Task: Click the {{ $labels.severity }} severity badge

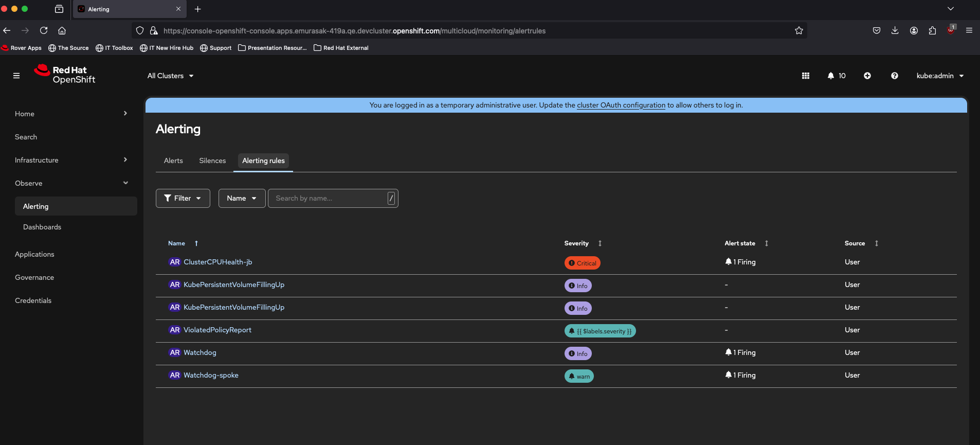Action: (x=600, y=331)
